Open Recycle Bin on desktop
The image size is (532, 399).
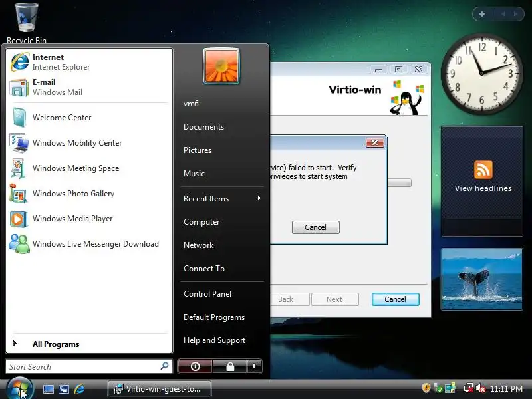[x=27, y=22]
